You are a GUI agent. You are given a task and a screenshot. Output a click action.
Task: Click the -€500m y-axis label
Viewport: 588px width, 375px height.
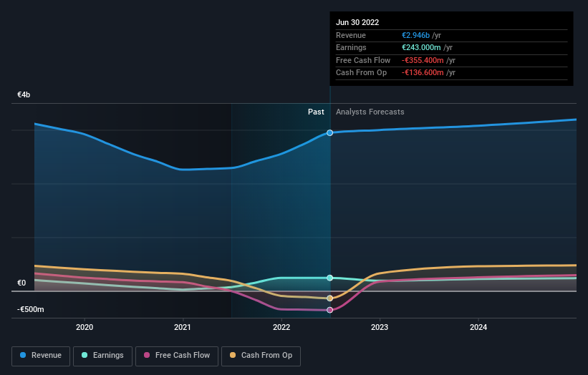[30, 309]
